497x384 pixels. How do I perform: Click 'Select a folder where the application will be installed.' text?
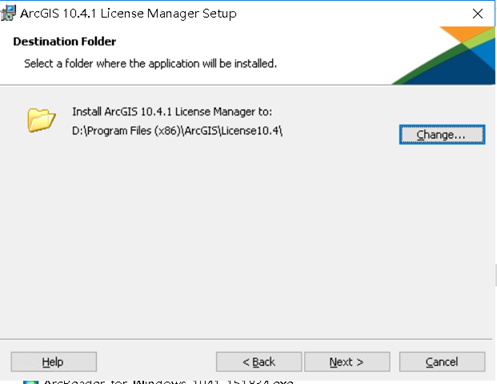[x=150, y=63]
